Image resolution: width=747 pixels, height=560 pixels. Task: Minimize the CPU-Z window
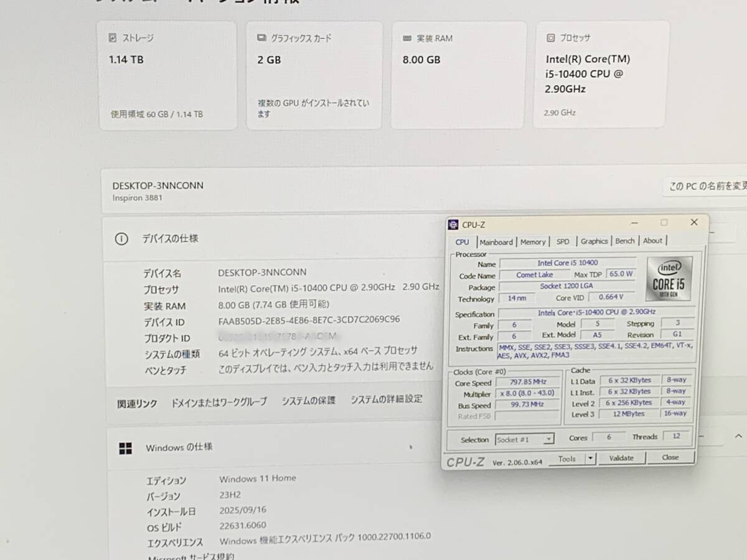tap(634, 222)
